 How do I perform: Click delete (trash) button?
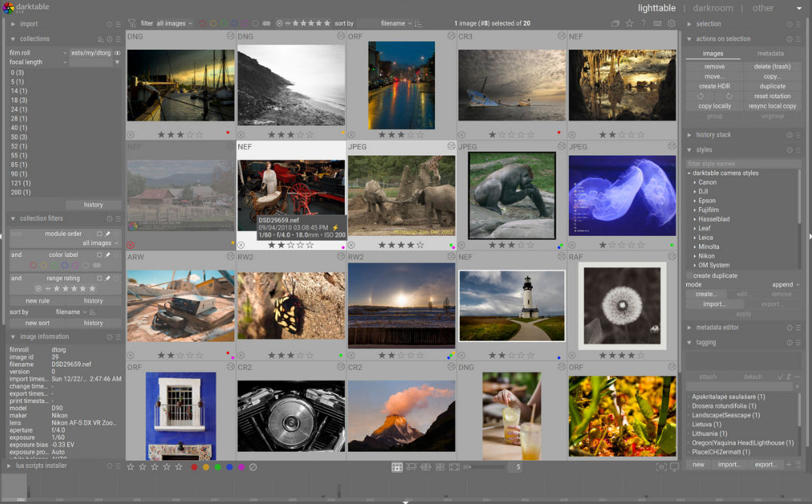point(772,67)
